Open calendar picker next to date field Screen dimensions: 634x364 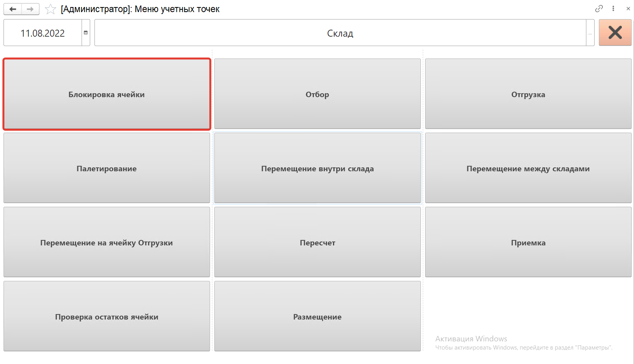pos(86,33)
